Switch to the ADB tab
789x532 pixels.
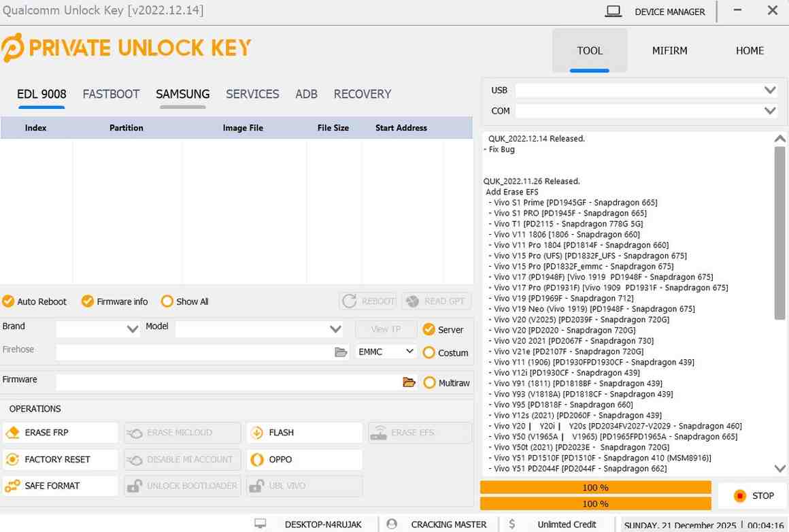307,94
